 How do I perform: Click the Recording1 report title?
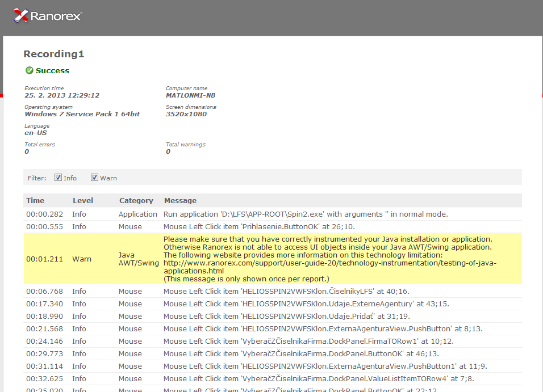tap(54, 54)
